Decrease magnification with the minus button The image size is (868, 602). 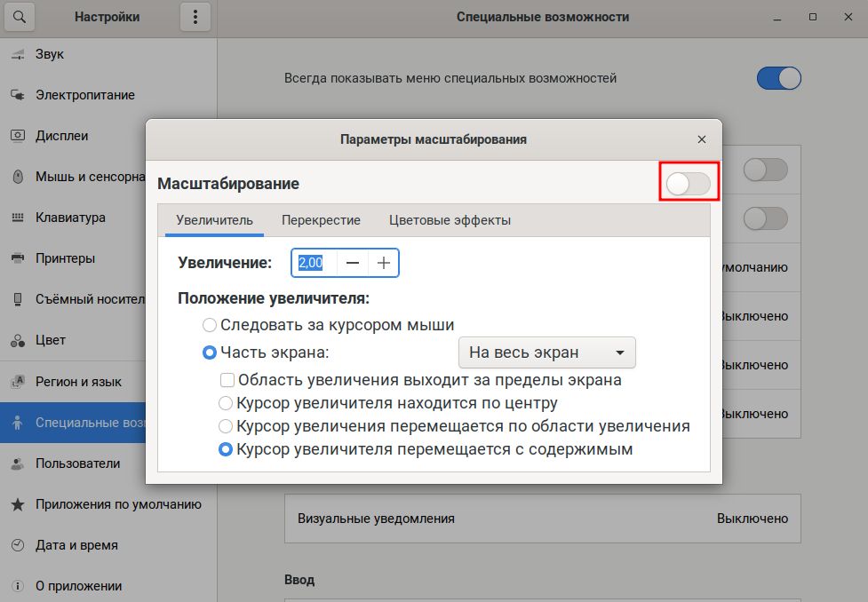pos(353,263)
